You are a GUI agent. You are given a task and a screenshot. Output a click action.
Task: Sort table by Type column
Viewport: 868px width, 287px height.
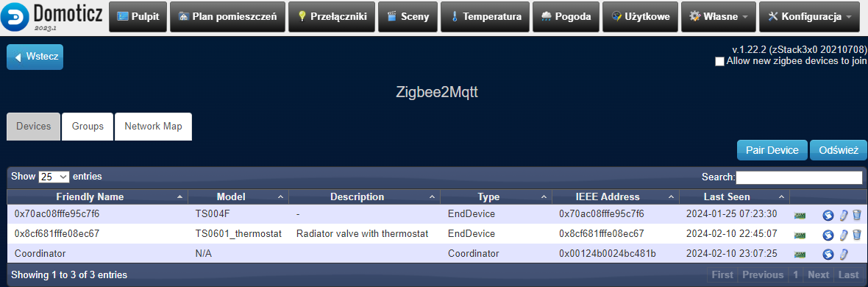coord(496,196)
